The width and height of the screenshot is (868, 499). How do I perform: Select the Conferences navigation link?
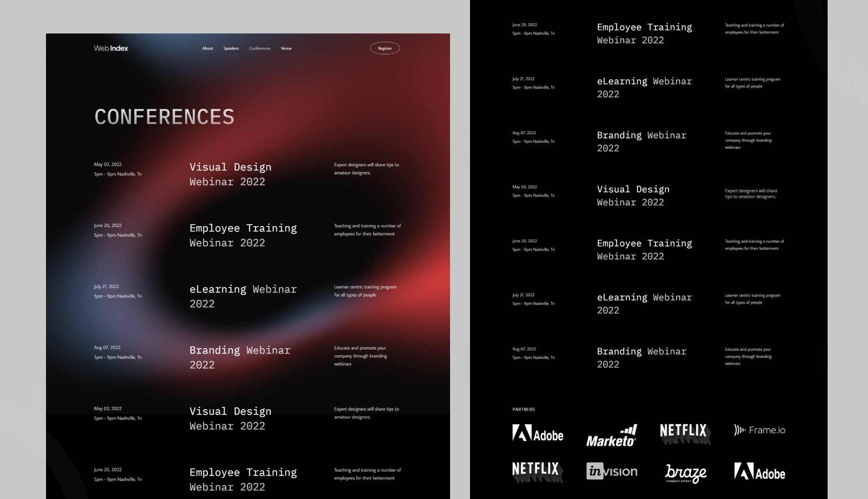tap(260, 48)
